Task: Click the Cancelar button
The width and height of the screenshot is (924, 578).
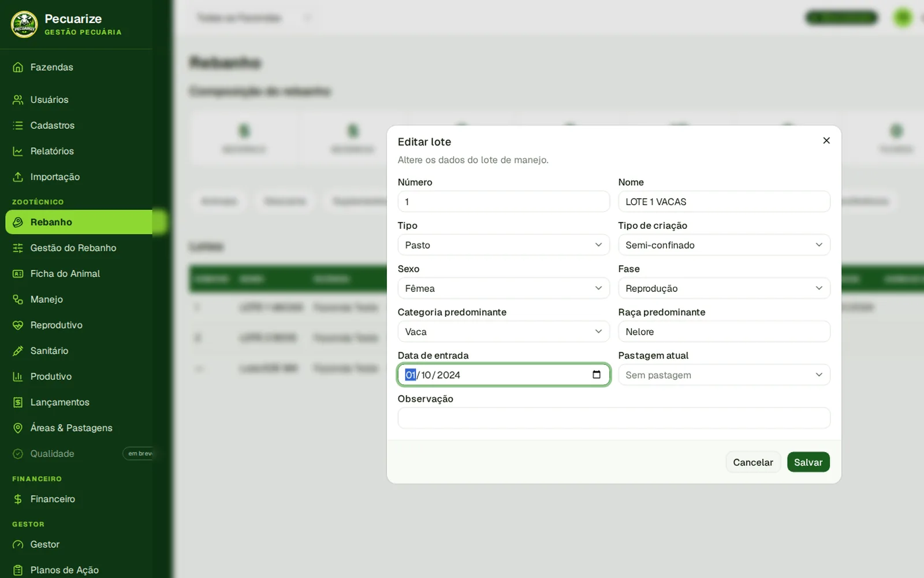Action: pos(753,462)
